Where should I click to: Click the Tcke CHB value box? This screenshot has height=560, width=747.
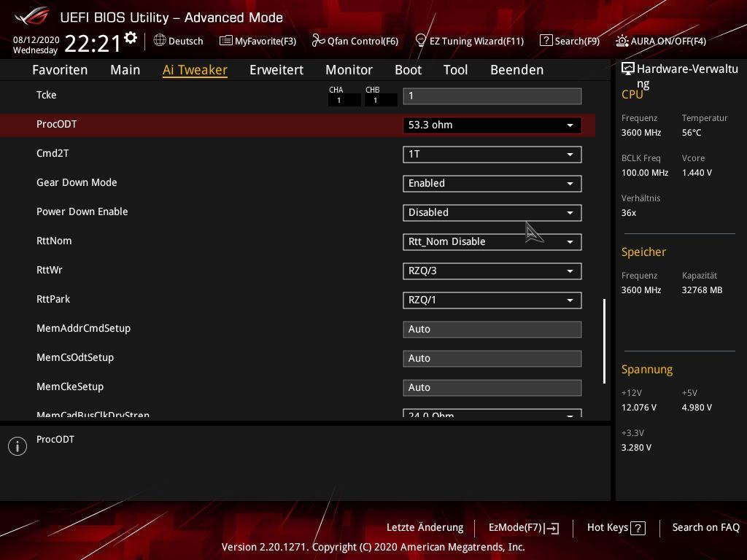click(x=381, y=101)
